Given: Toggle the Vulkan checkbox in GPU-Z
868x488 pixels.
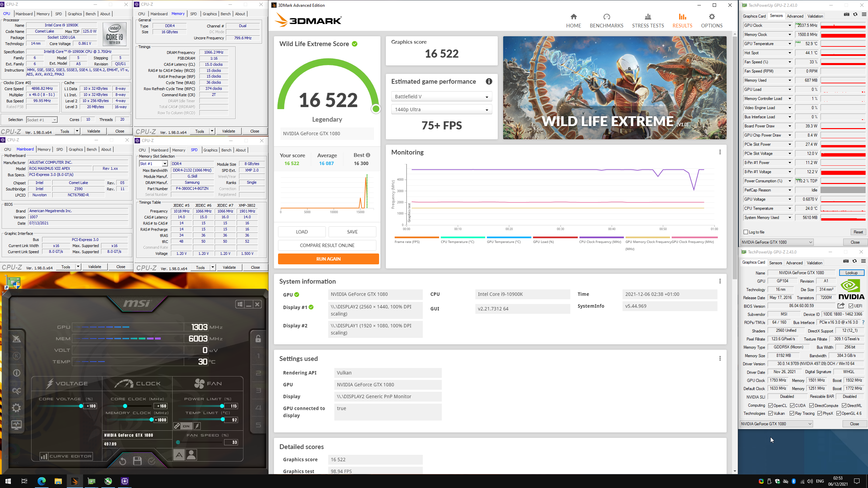Looking at the screenshot, I should point(770,413).
